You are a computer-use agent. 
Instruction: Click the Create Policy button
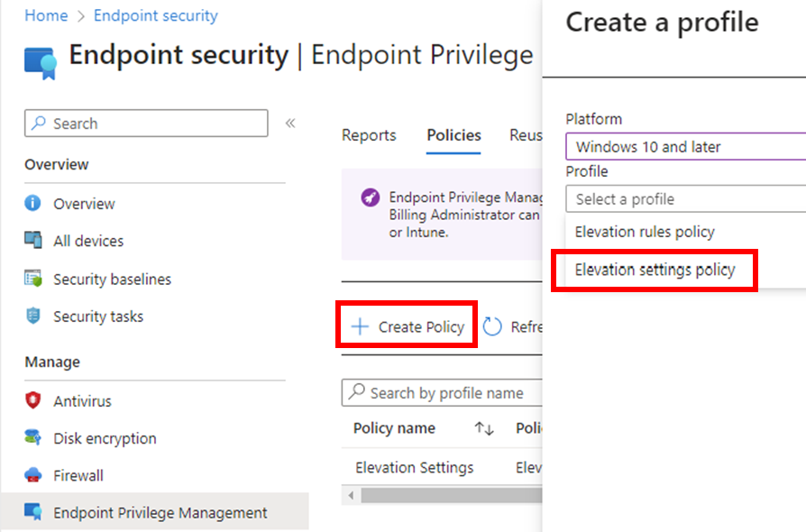click(x=408, y=326)
